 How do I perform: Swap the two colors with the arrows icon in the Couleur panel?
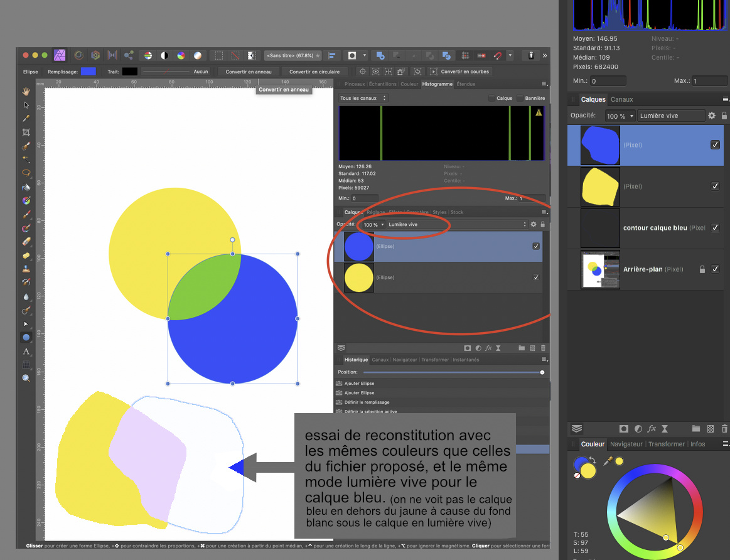click(x=593, y=460)
